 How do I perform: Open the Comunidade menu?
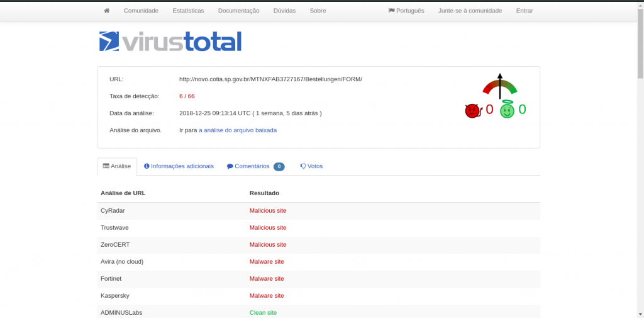tap(141, 11)
